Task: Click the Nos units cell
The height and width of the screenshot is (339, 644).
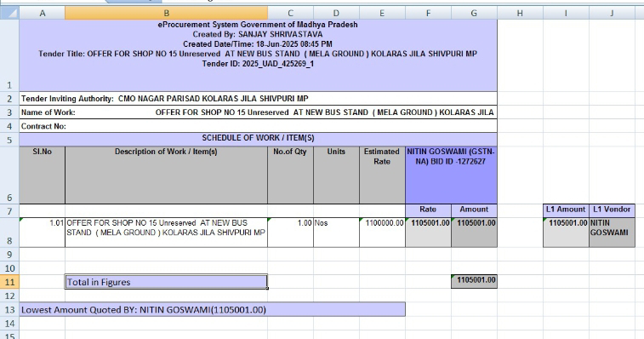Action: point(336,233)
